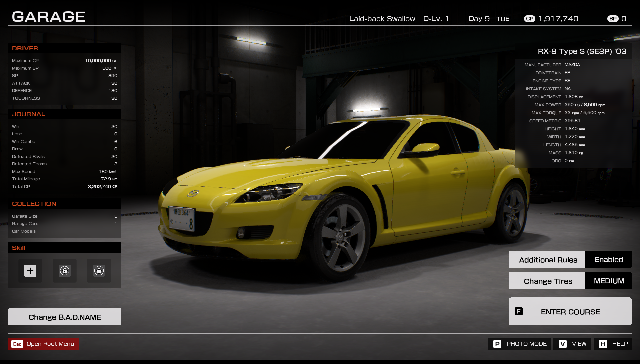Click the BP points badge icon
This screenshot has width=640, height=364.
point(613,19)
